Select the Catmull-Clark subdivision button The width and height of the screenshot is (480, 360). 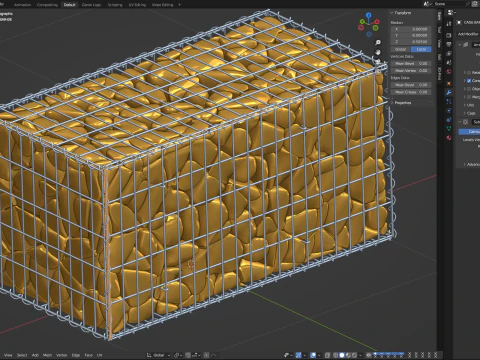point(469,132)
